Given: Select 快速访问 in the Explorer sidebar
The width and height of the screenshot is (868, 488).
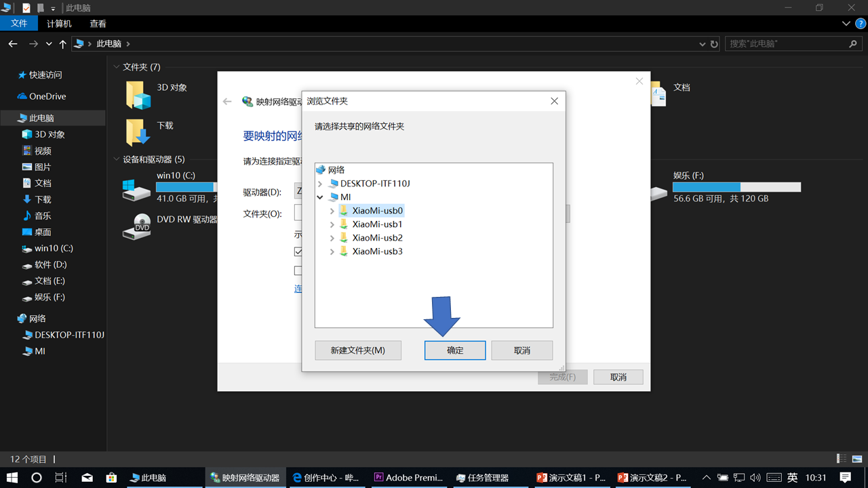Looking at the screenshot, I should [x=45, y=75].
